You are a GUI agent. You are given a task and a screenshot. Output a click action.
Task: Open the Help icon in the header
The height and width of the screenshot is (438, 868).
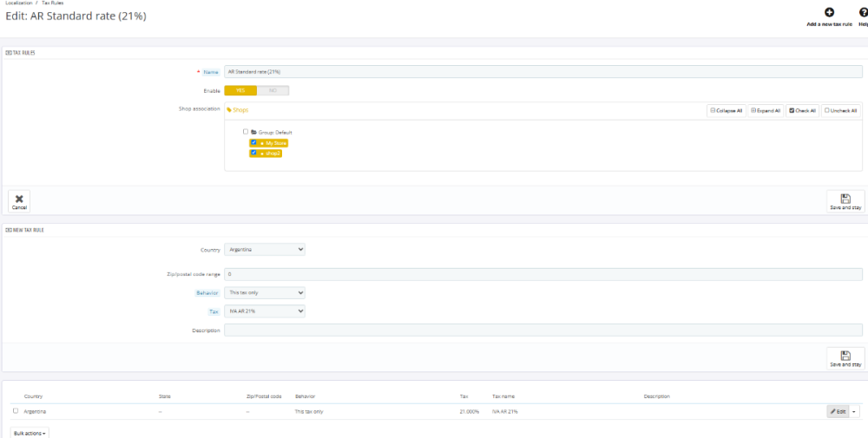click(863, 12)
